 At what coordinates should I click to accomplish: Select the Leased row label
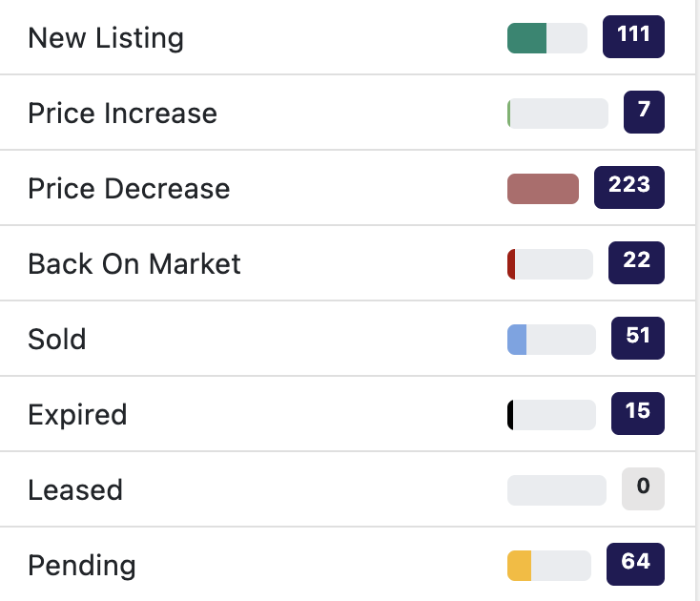[75, 490]
